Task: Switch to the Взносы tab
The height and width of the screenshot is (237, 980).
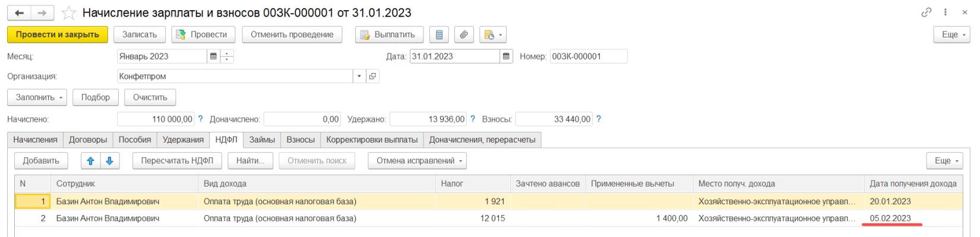Action: click(301, 140)
